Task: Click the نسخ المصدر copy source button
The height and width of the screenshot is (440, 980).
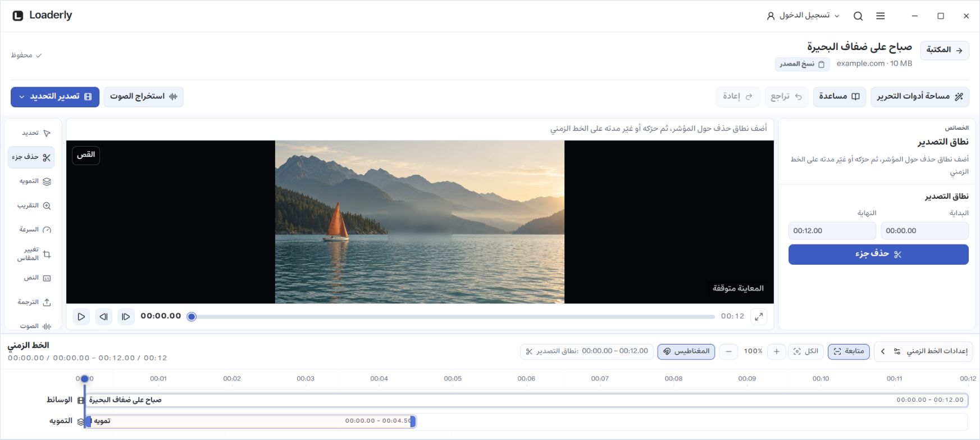Action: pos(802,64)
